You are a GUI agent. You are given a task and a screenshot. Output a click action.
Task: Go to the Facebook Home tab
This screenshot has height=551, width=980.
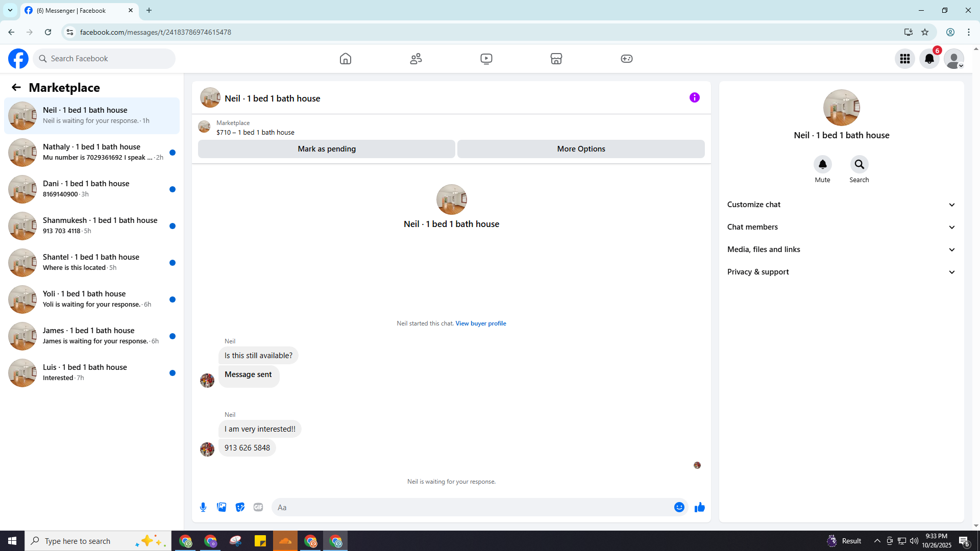[346, 59]
